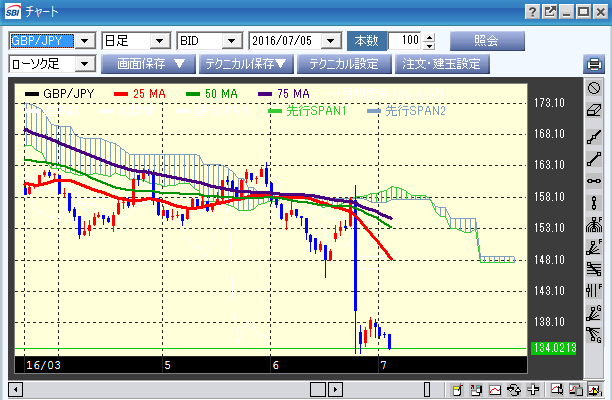This screenshot has height=400, width=612.
Task: Click the テクニカル設定 button
Action: 344,64
